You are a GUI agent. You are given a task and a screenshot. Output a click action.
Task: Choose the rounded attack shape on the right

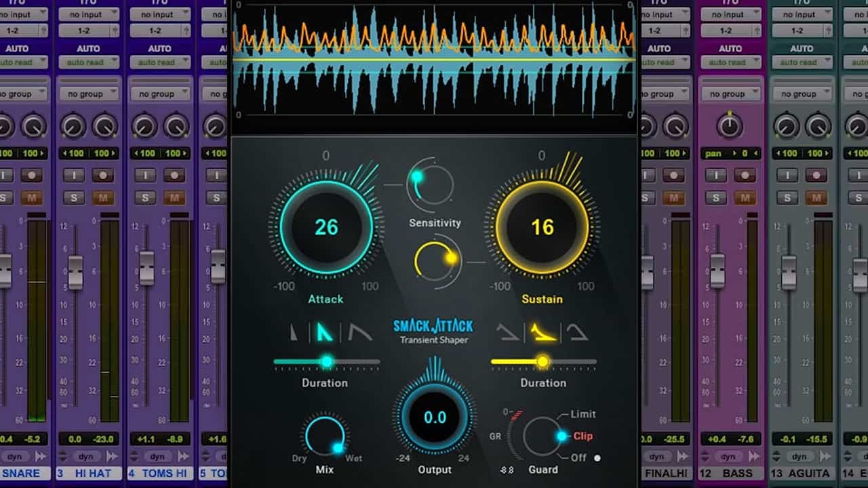tap(359, 332)
